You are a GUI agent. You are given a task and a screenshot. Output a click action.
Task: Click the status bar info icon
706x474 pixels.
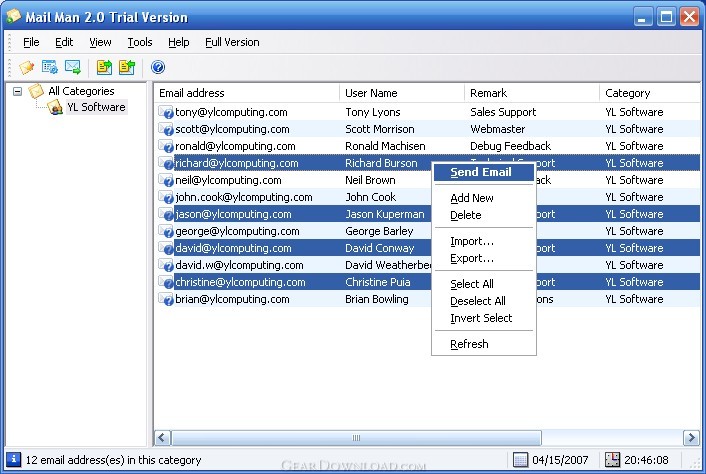coord(14,460)
